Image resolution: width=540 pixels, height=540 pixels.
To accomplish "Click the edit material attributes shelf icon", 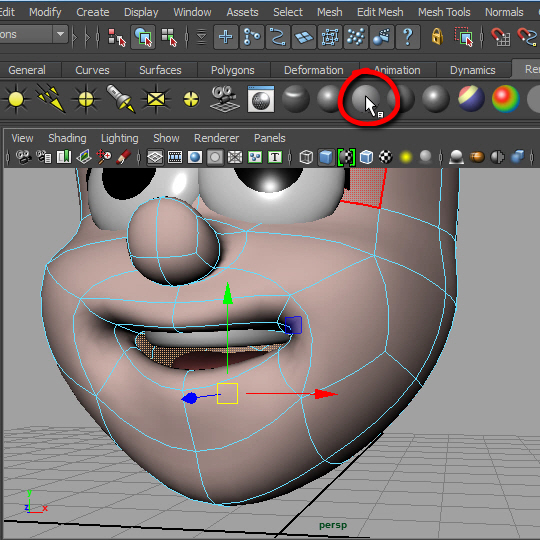I will click(261, 99).
